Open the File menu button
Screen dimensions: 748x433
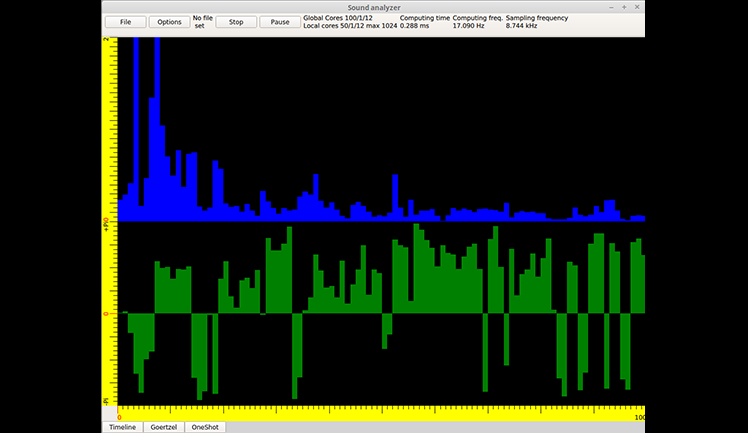click(x=125, y=22)
